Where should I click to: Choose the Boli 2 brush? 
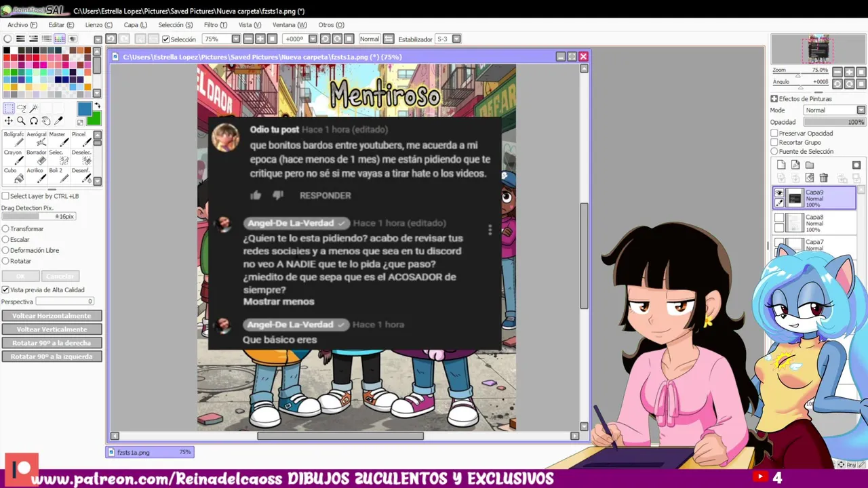58,175
